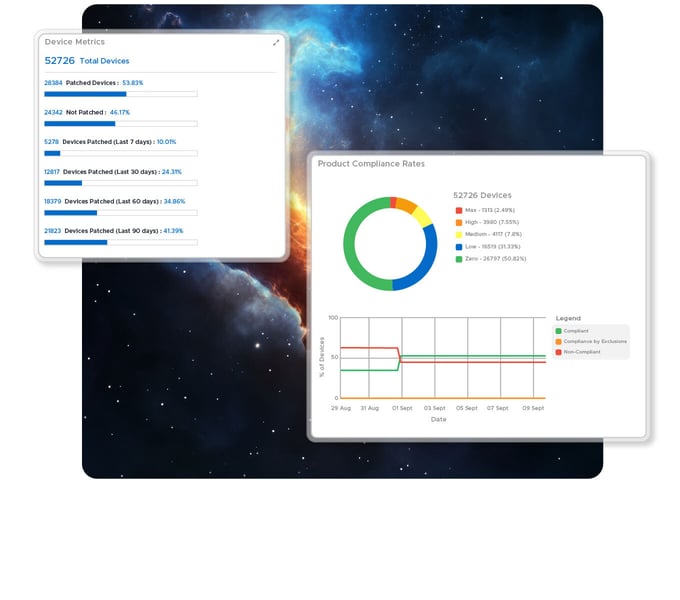Click the Compliant legend label
Viewport: 680px width, 600px height.
click(x=576, y=331)
